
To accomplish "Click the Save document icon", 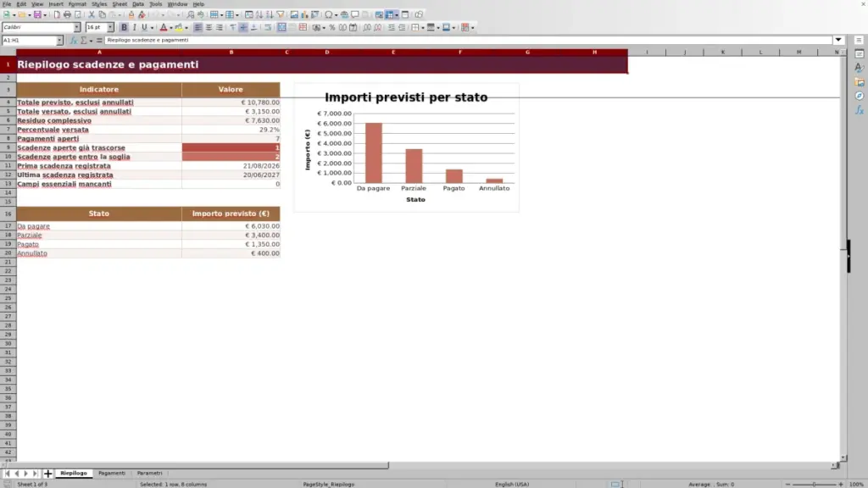I will (x=37, y=14).
